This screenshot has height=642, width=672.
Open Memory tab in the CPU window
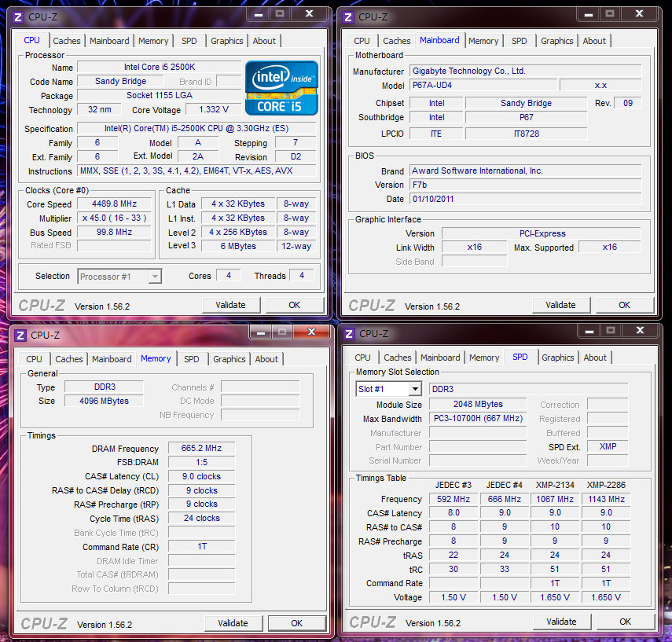[x=153, y=41]
